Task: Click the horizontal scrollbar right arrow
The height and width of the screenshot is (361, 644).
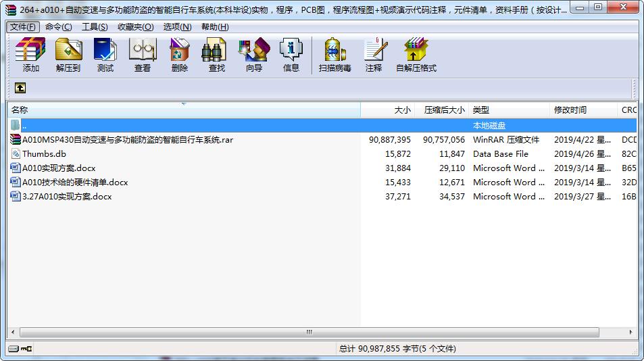Action: coord(631,332)
